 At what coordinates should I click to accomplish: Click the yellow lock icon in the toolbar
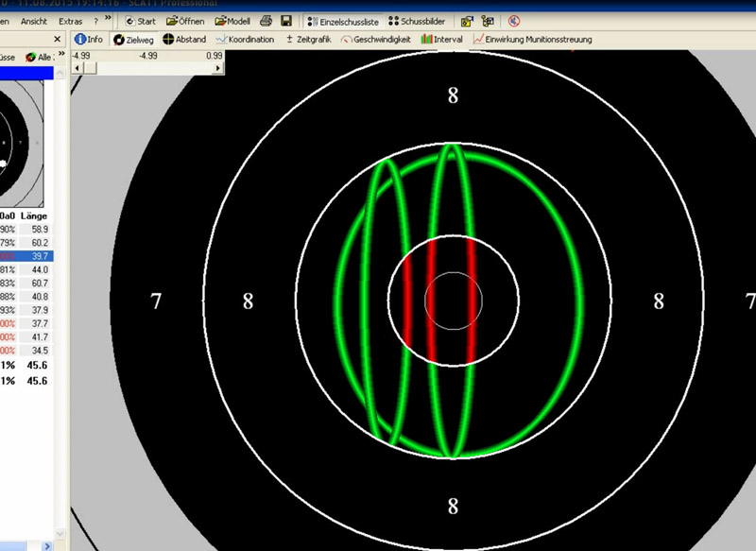pos(467,20)
